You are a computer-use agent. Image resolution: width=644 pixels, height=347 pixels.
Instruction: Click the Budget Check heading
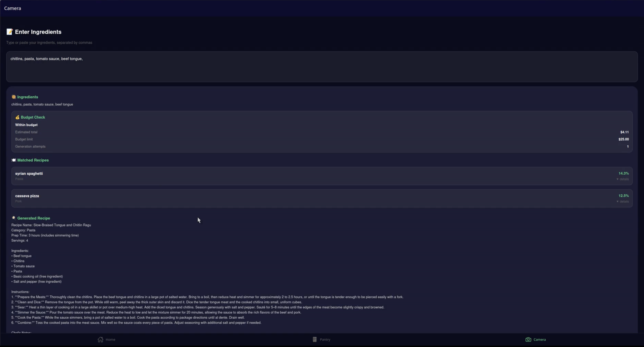point(33,117)
